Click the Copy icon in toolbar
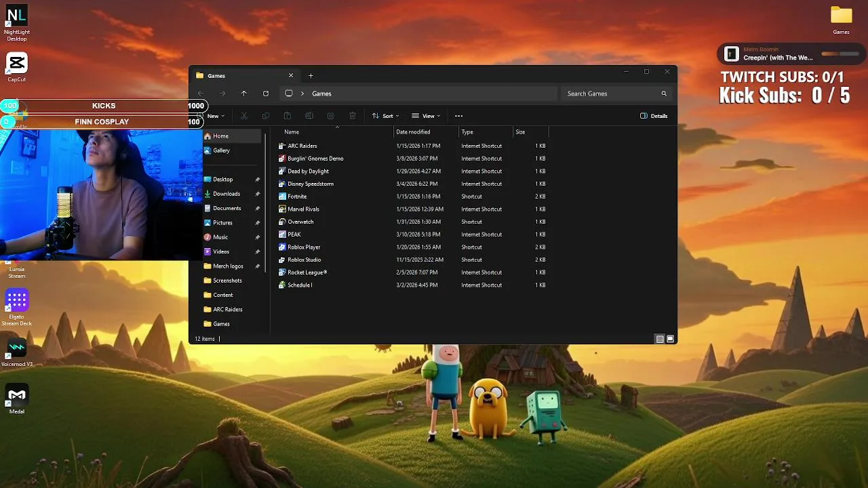 266,116
